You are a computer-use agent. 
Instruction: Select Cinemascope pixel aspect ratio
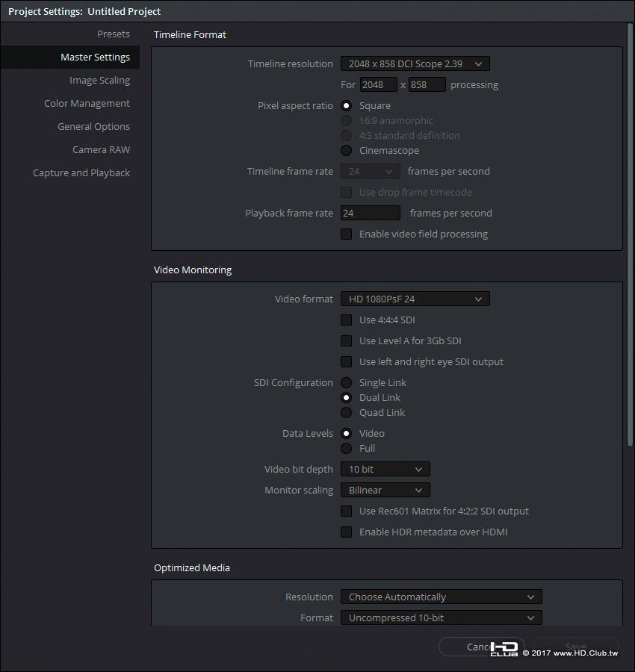click(x=346, y=150)
